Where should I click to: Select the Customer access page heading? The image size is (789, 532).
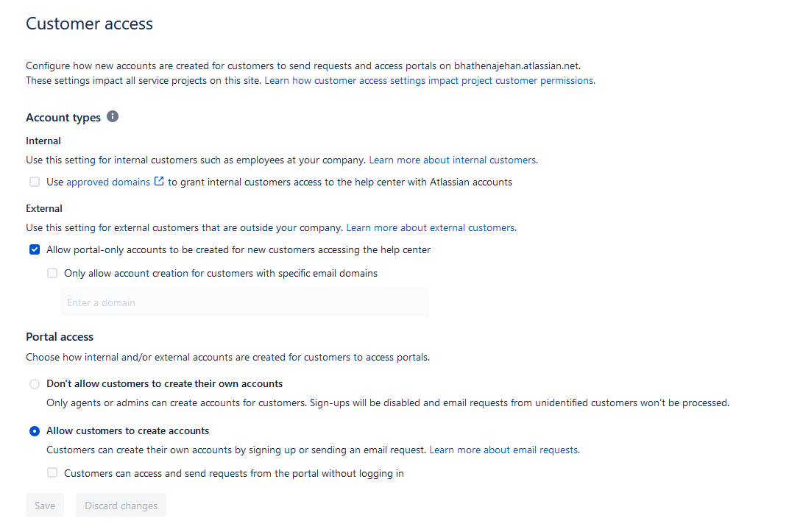point(88,24)
